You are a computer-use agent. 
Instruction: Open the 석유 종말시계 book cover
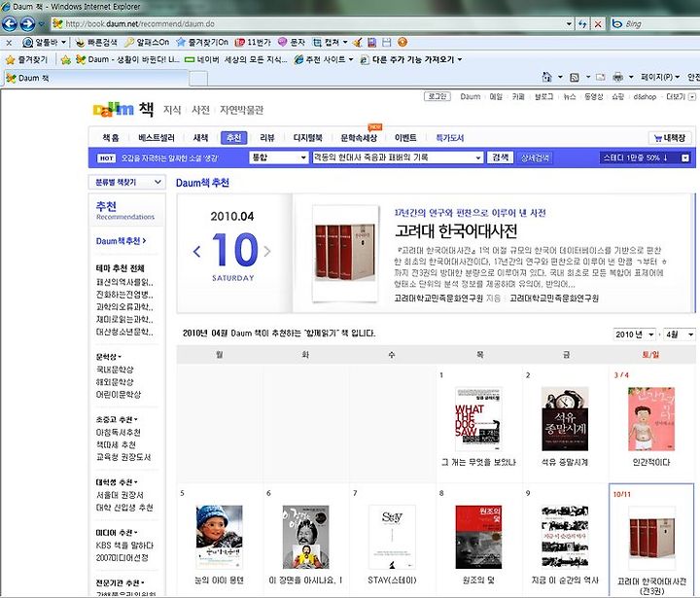[565, 419]
